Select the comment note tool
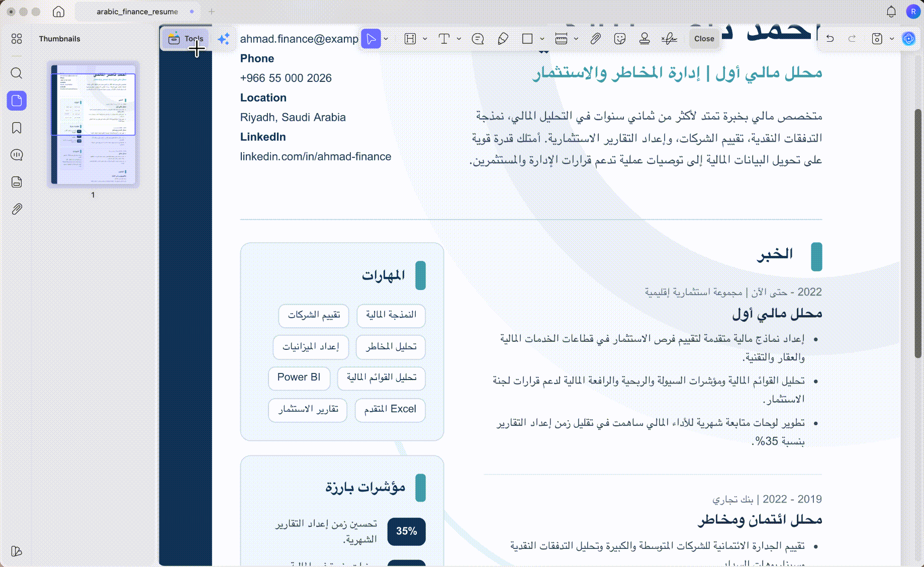 click(478, 39)
